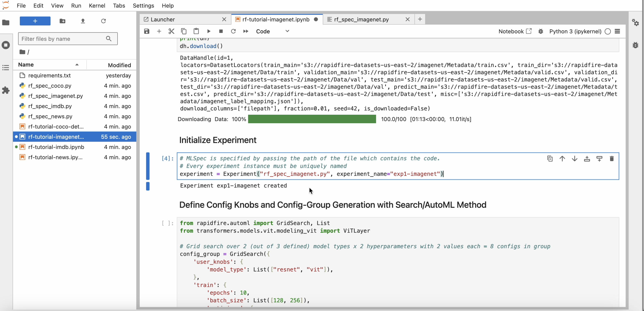Sort files by Modified column header
644x311 pixels.
click(112, 65)
